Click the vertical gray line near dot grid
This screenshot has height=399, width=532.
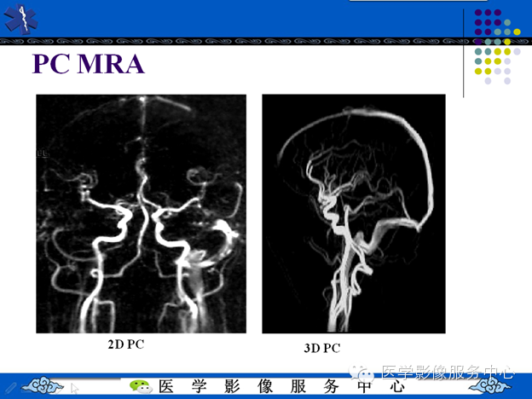464,53
